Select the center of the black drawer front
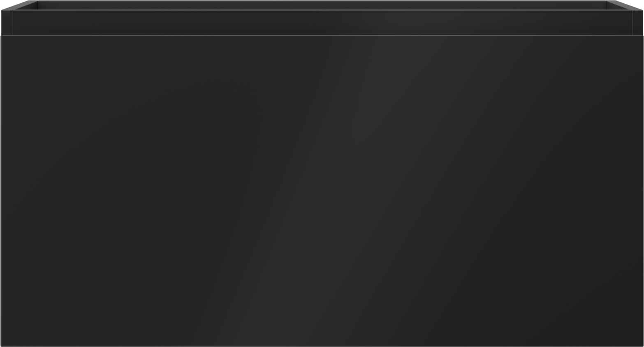 [322, 191]
